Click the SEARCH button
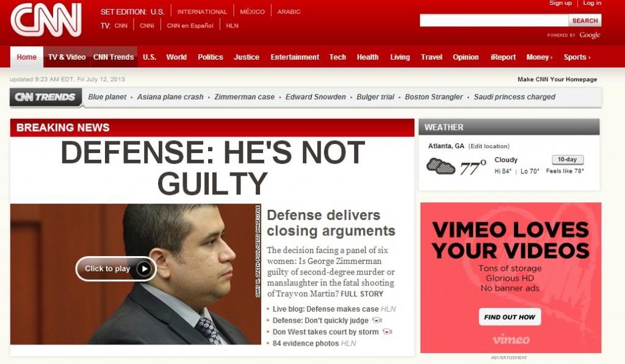The width and height of the screenshot is (625, 364). (x=585, y=21)
